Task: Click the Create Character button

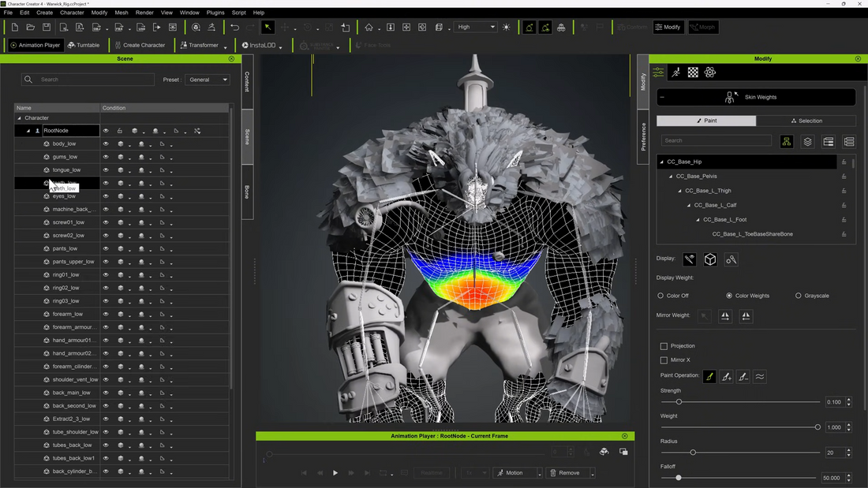Action: pyautogui.click(x=140, y=46)
